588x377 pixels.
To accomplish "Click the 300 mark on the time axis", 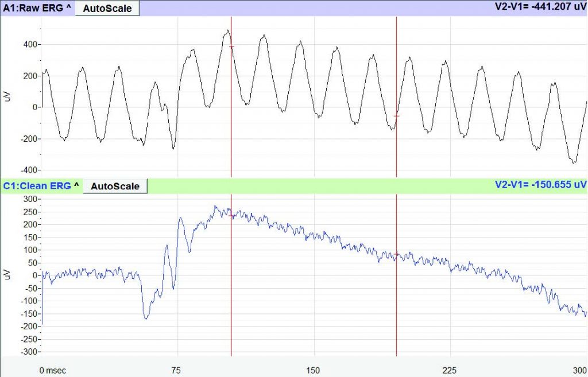I will click(x=580, y=371).
